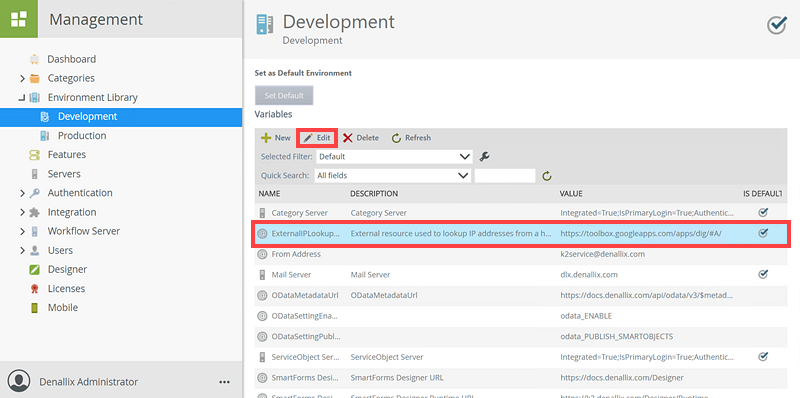The image size is (800, 398).
Task: Click the Quick Search text field
Action: [505, 176]
